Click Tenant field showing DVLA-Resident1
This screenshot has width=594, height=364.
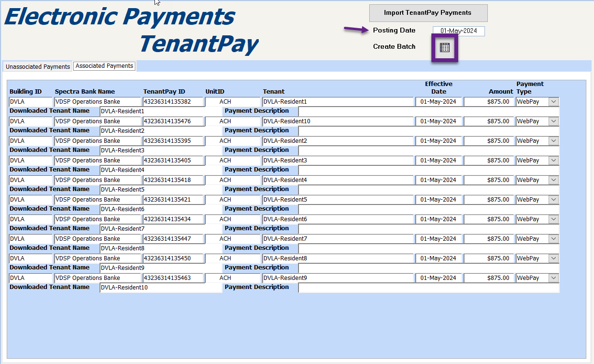pos(338,102)
